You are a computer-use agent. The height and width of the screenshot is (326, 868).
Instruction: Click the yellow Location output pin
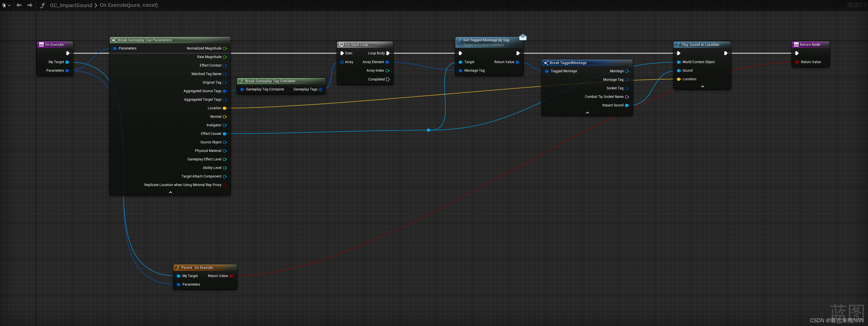225,108
